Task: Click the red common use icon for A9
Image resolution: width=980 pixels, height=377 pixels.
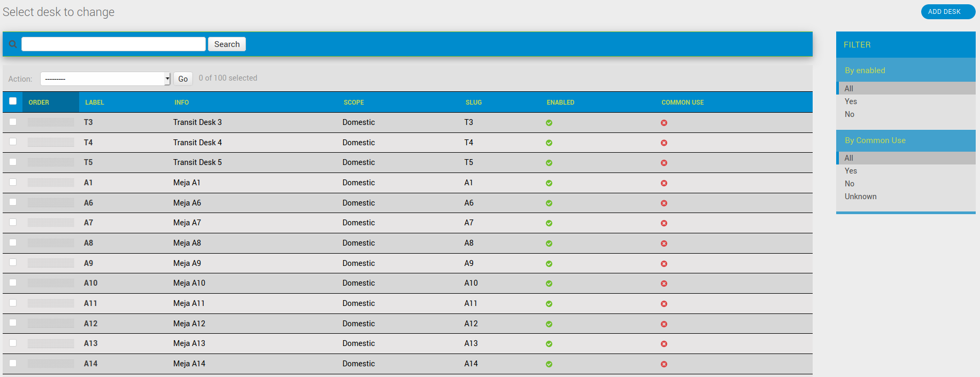Action: (x=664, y=264)
